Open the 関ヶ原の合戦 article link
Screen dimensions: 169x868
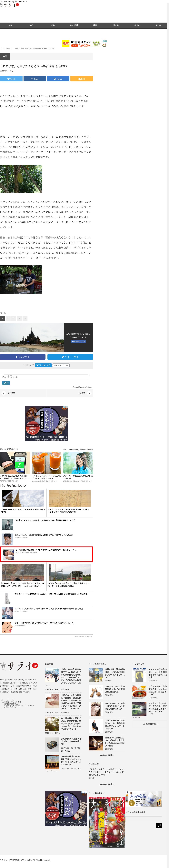click(51, 594)
